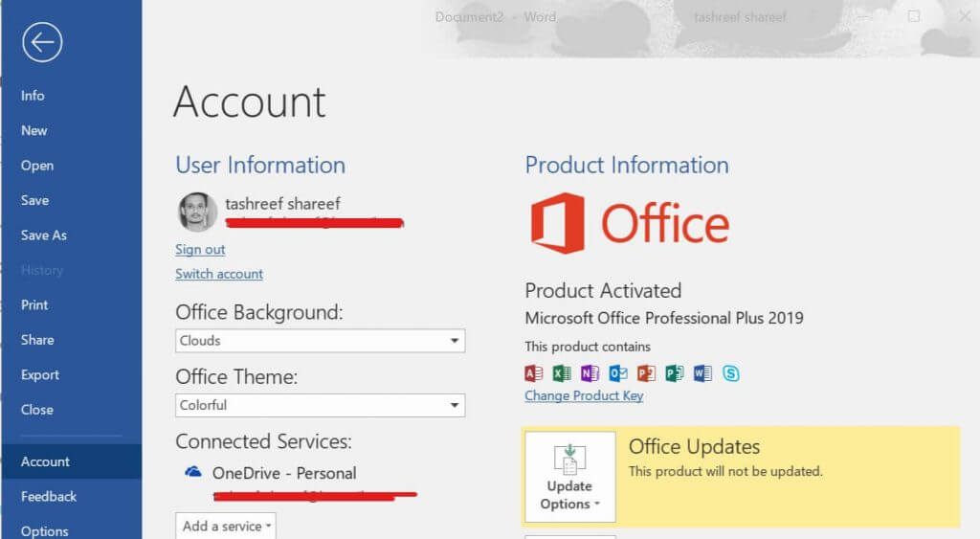Open the Office Background dropdown
The width and height of the screenshot is (980, 539).
[320, 341]
